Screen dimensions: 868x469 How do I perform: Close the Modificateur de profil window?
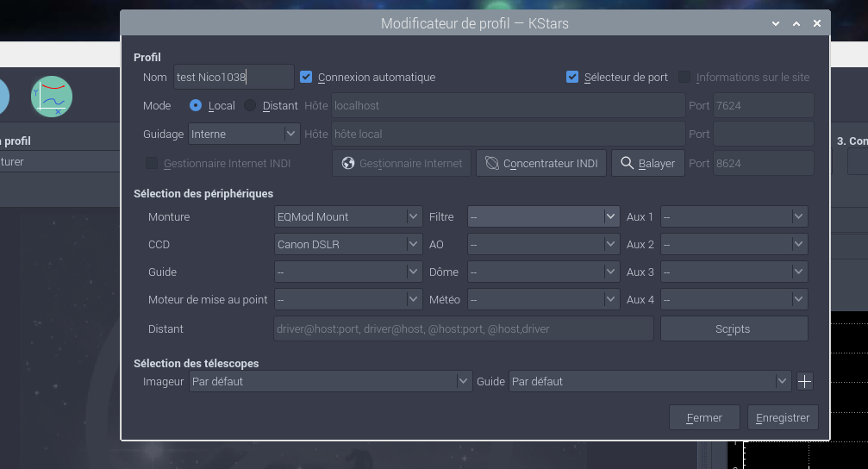[x=817, y=23]
